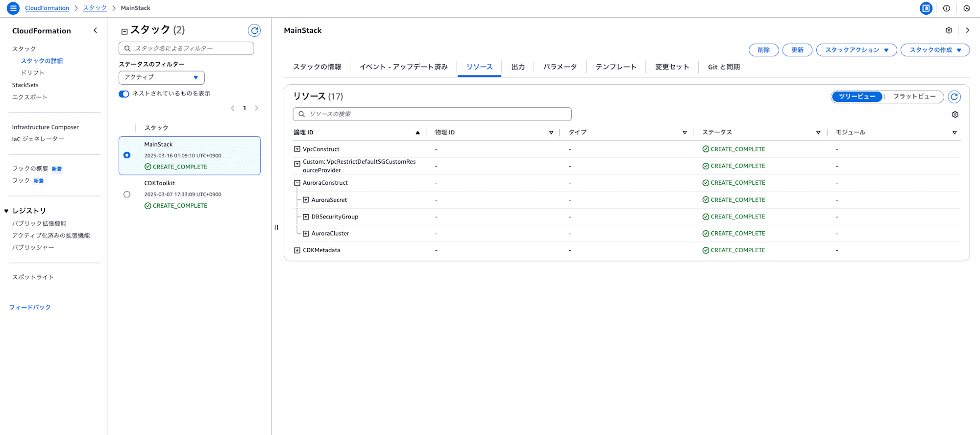980x435 pixels.
Task: Click the 更新 (update) button
Action: point(797,50)
